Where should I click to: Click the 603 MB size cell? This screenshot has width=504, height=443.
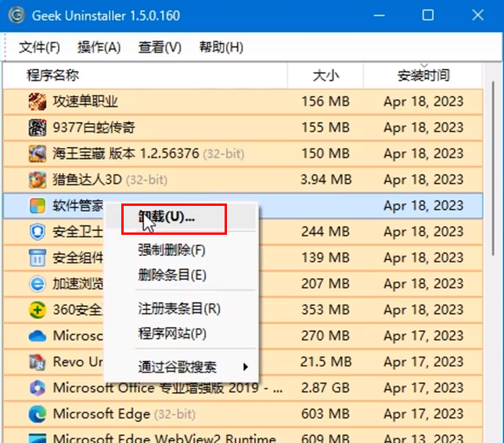[x=326, y=414]
